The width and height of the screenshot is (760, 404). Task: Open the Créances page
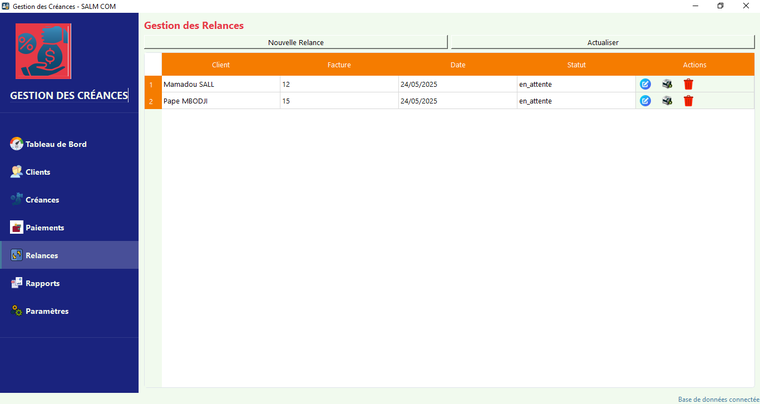click(x=42, y=200)
